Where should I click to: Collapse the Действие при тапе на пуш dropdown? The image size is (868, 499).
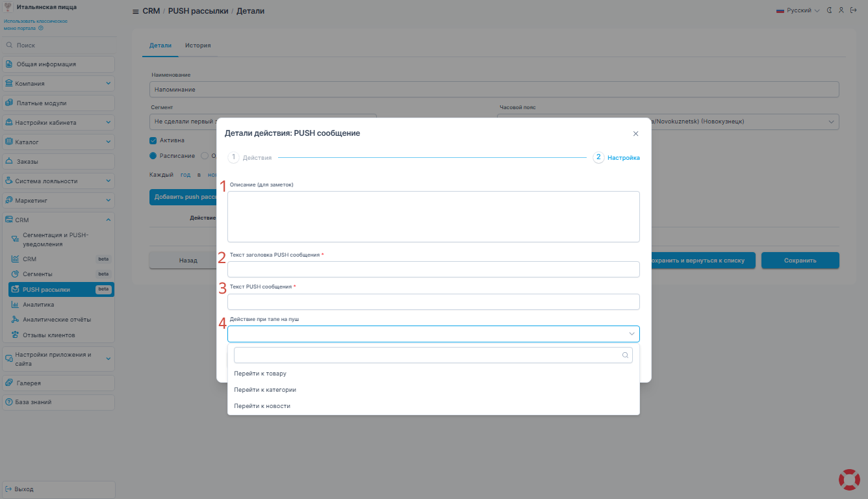click(x=433, y=334)
